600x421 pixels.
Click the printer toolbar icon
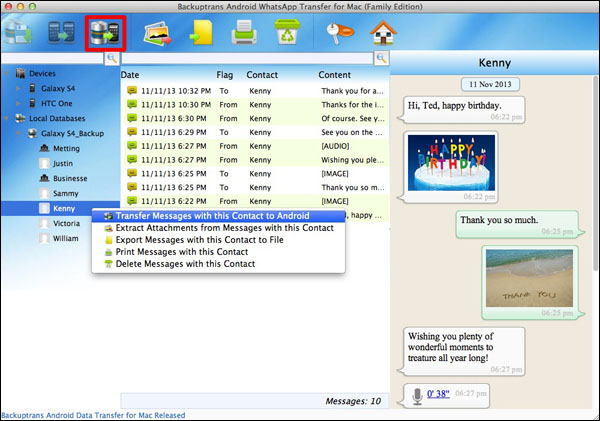coord(244,33)
